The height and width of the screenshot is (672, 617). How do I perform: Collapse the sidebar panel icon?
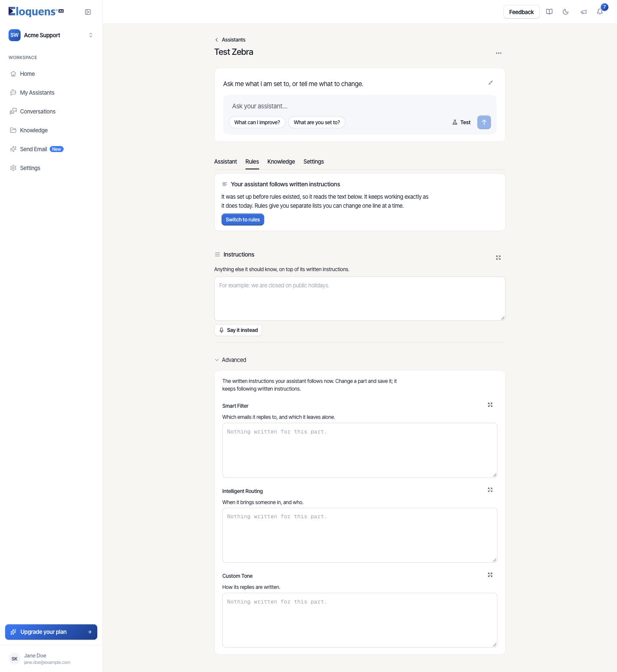(x=88, y=12)
